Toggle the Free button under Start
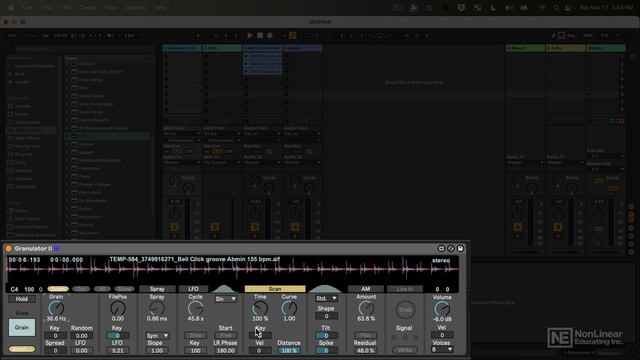 (225, 336)
